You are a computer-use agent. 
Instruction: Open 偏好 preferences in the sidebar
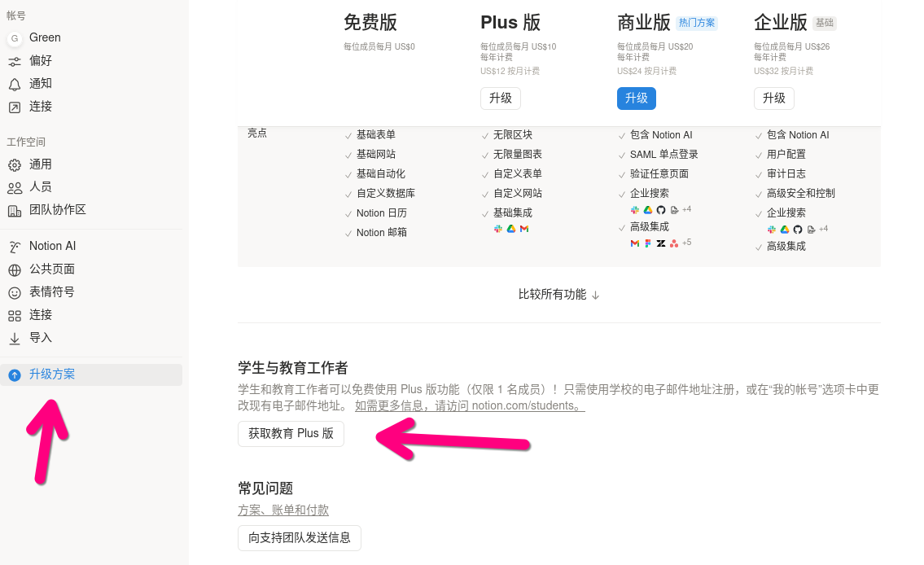[40, 60]
